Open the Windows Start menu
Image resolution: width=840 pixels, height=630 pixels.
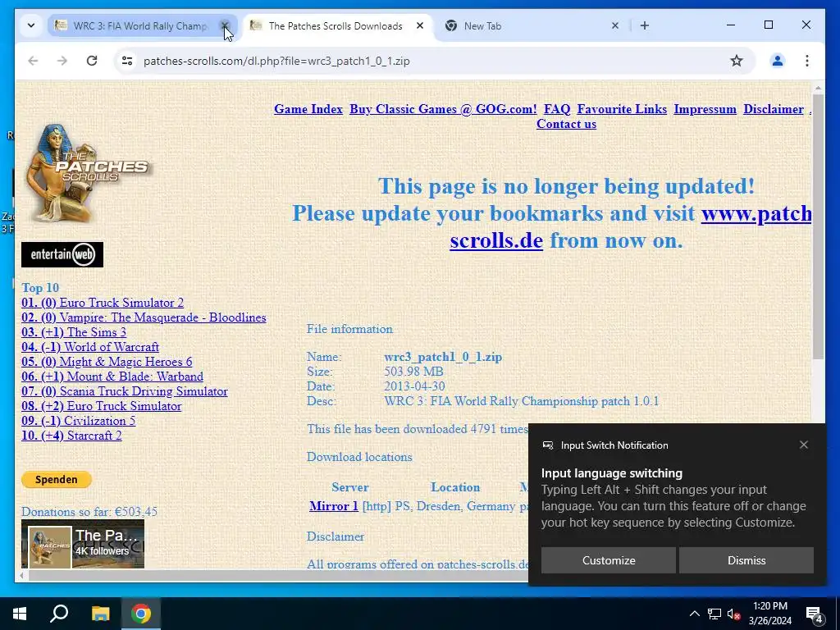[x=20, y=614]
